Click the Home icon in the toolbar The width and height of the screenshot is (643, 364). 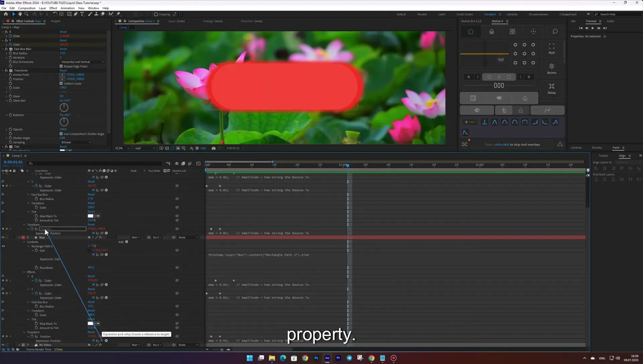[x=6, y=14]
